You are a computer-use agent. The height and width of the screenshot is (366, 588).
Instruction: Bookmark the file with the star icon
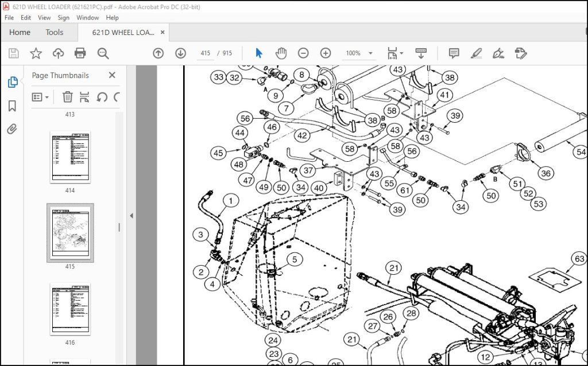tap(36, 53)
